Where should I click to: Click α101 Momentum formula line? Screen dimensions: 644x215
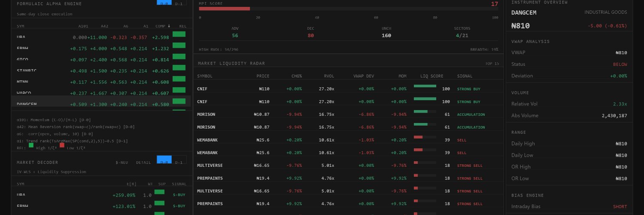[54, 120]
